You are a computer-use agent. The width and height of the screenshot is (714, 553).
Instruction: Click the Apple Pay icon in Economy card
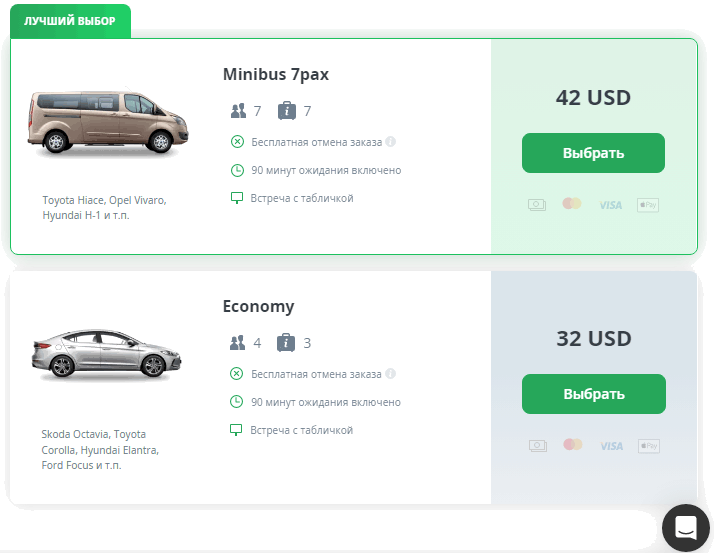tap(648, 445)
